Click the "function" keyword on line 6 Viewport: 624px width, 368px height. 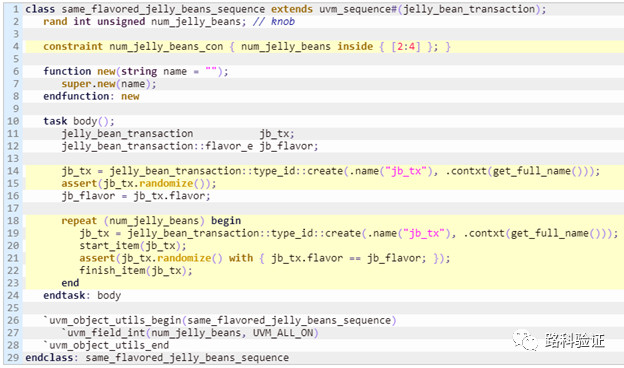click(x=67, y=71)
